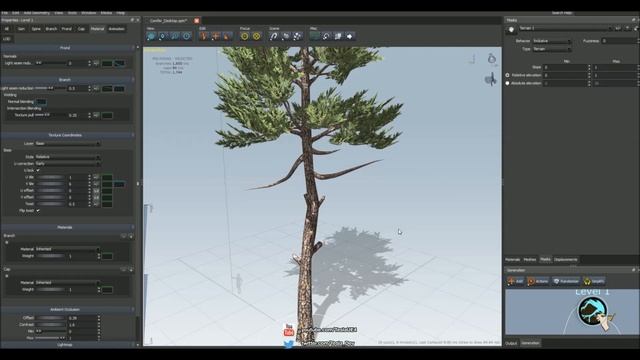Select the first Edit tool icon
Image resolution: width=640 pixels, height=360 pixels.
(x=204, y=36)
